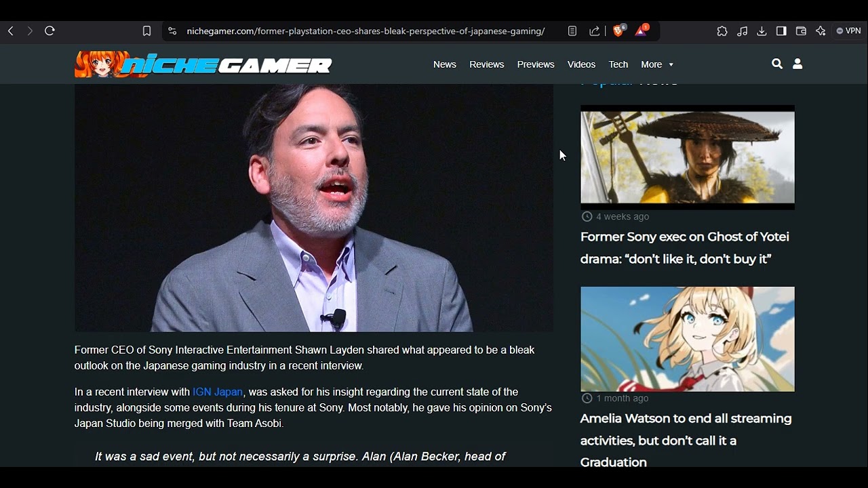
Task: Open the downloads icon
Action: (762, 31)
